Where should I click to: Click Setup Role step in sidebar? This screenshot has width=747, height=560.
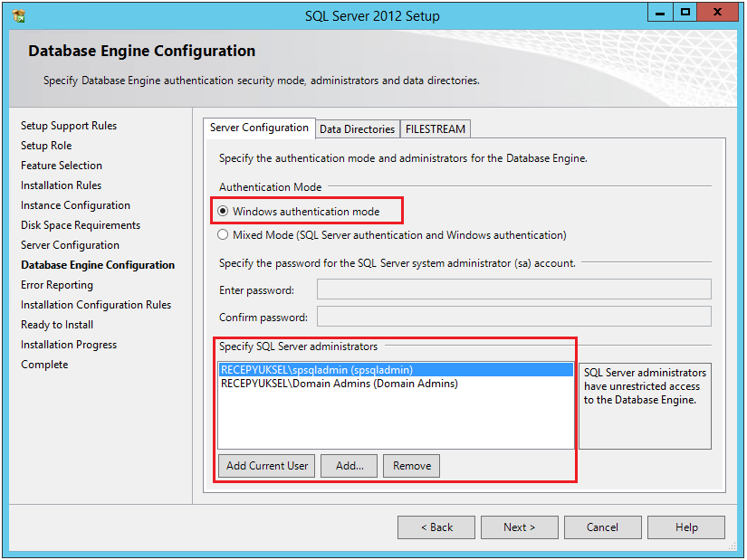tap(46, 146)
